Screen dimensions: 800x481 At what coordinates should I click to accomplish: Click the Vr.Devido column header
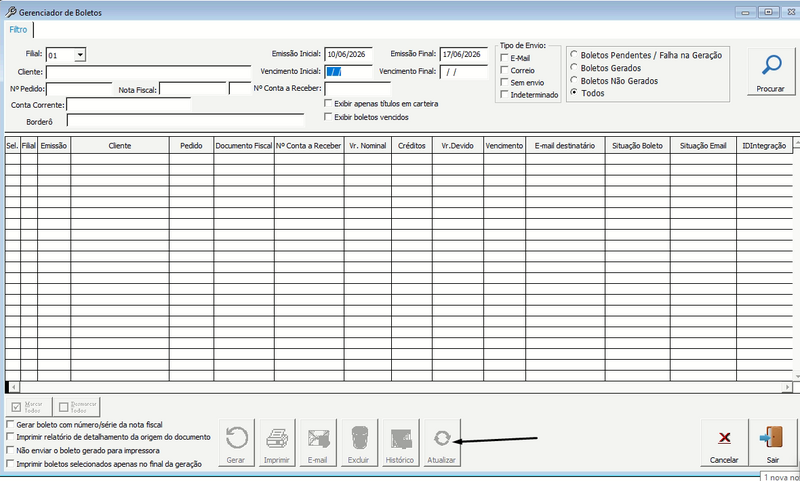[x=458, y=145]
